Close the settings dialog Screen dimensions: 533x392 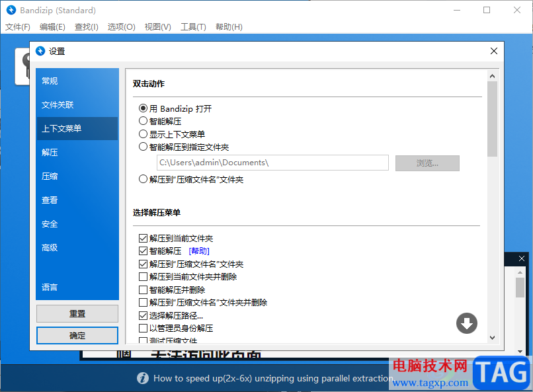(494, 51)
